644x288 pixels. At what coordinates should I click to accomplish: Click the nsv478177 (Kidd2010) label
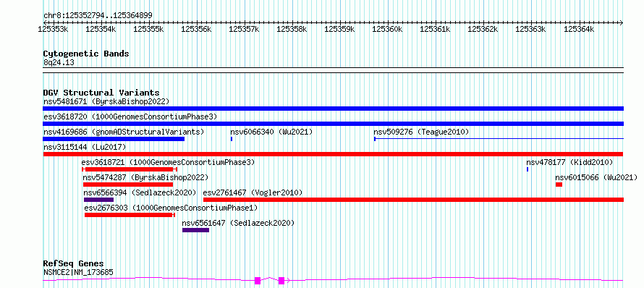click(x=569, y=162)
